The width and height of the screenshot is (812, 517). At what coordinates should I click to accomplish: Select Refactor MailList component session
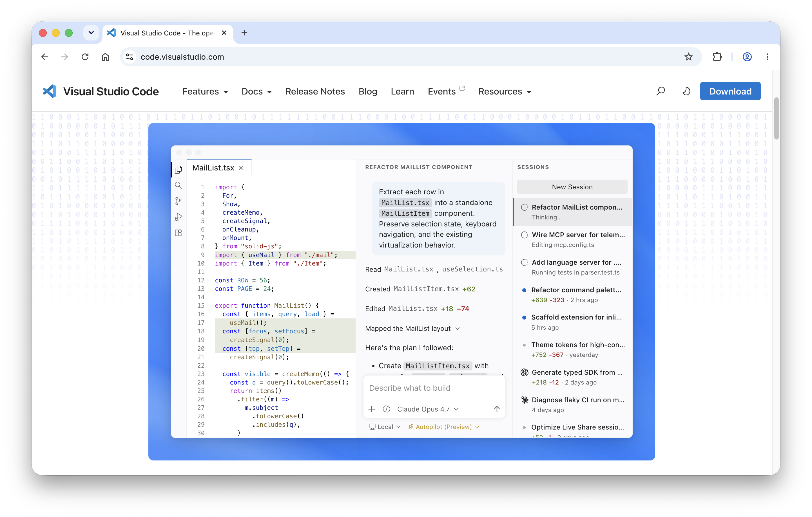(x=573, y=212)
